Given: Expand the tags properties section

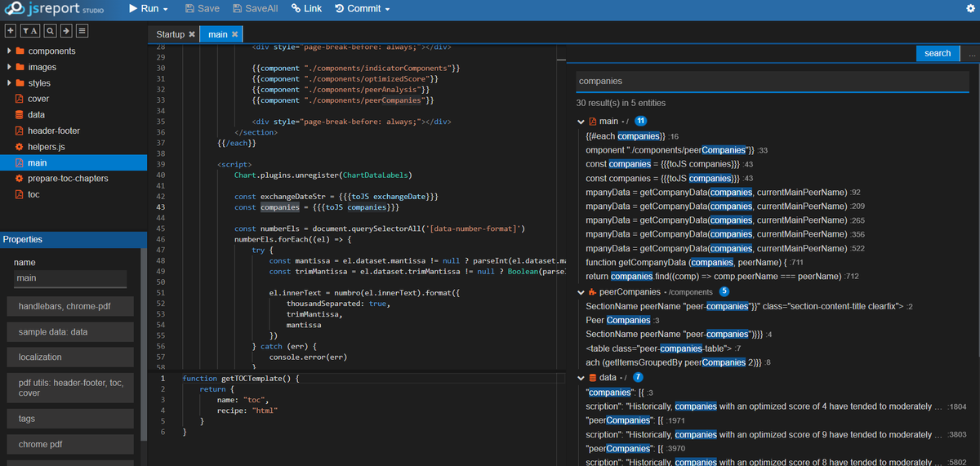Looking at the screenshot, I should click(70, 419).
